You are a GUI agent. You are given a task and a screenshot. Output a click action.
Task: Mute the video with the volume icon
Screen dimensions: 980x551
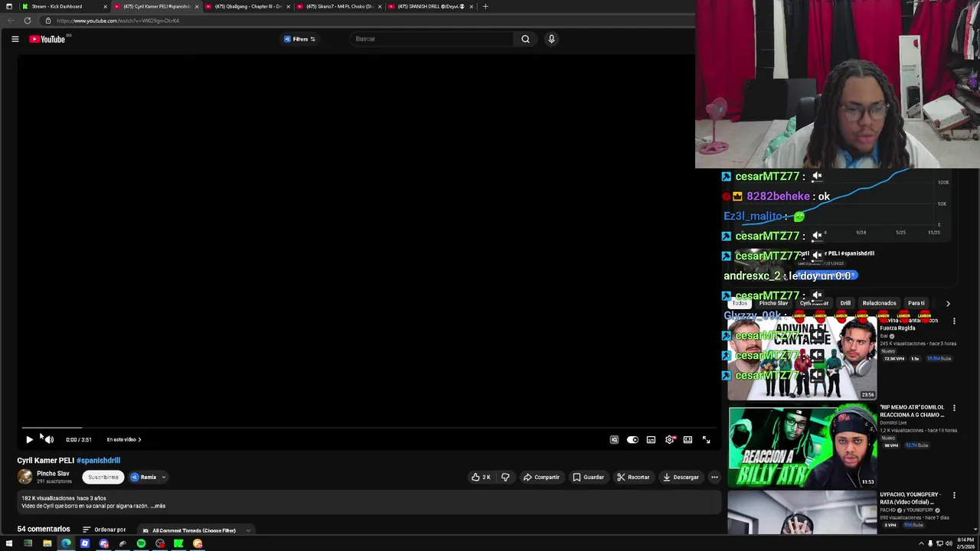pos(49,439)
